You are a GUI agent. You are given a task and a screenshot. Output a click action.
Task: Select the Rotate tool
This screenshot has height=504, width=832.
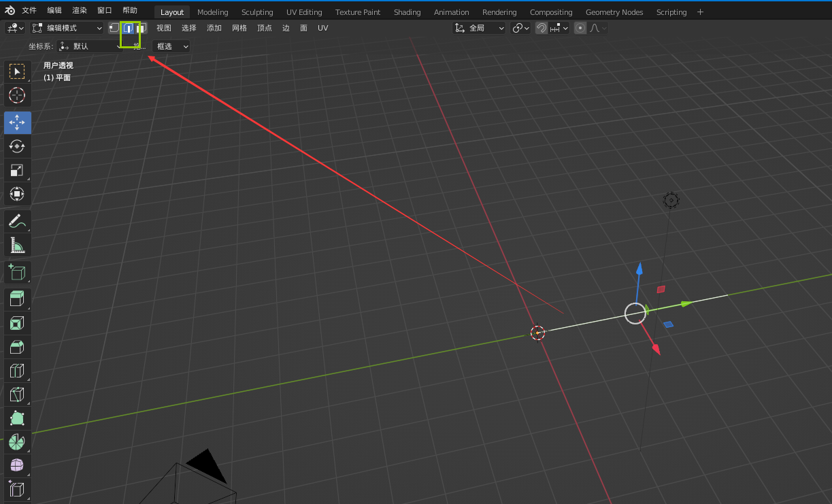tap(17, 146)
